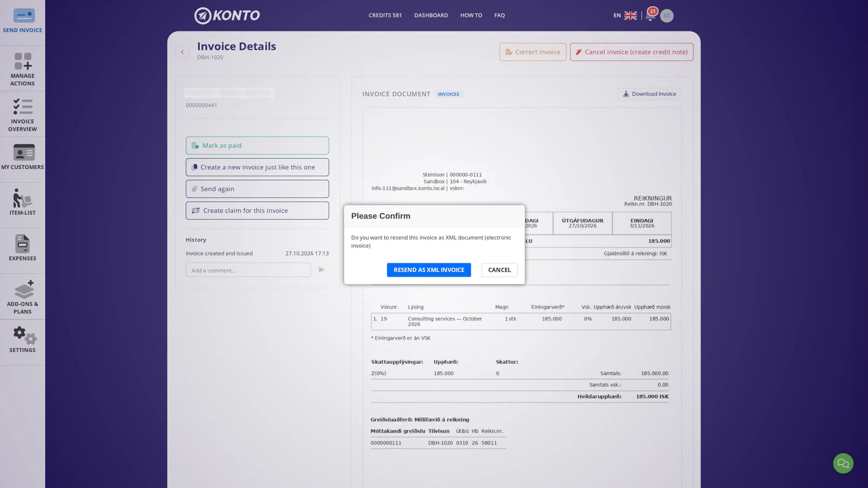Screen dimensions: 868x488
Task: Go back with the arrow button
Action: [182, 52]
